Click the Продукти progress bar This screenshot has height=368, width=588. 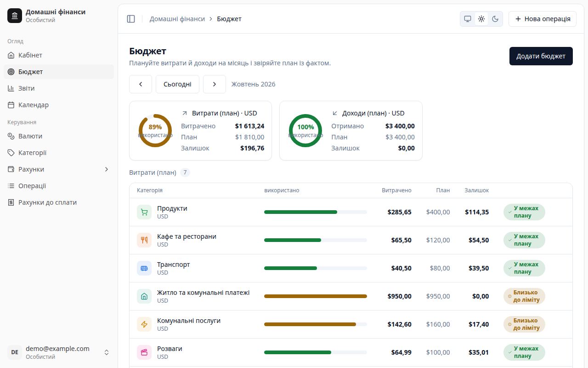316,212
